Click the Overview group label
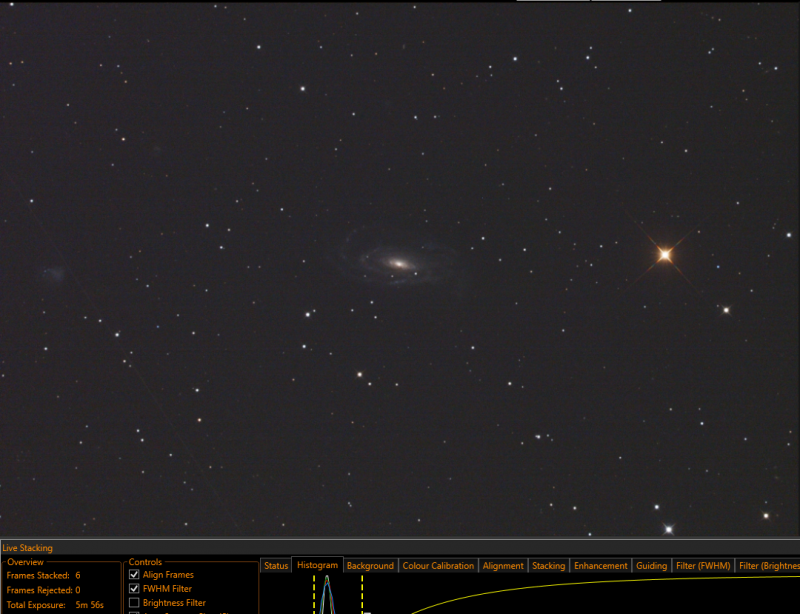Screen dimensions: 800x614 26,562
